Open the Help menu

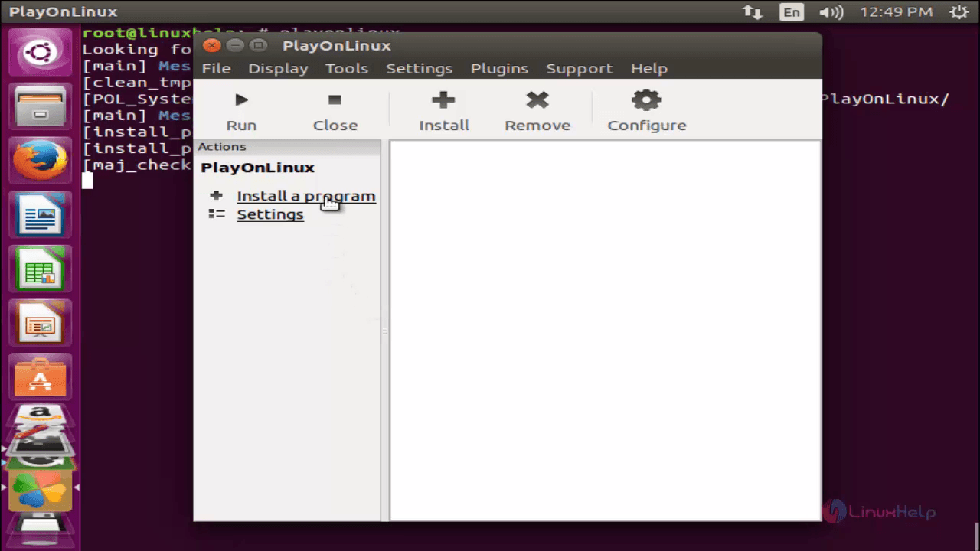point(649,68)
